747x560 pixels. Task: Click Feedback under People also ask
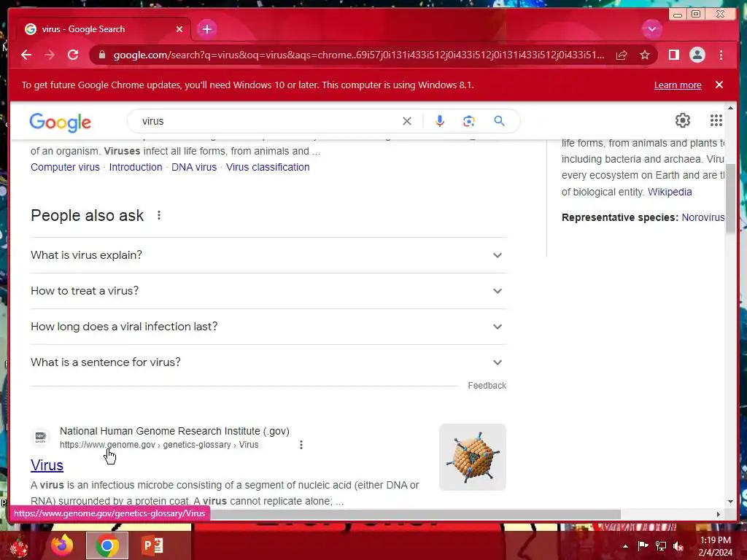pyautogui.click(x=487, y=386)
